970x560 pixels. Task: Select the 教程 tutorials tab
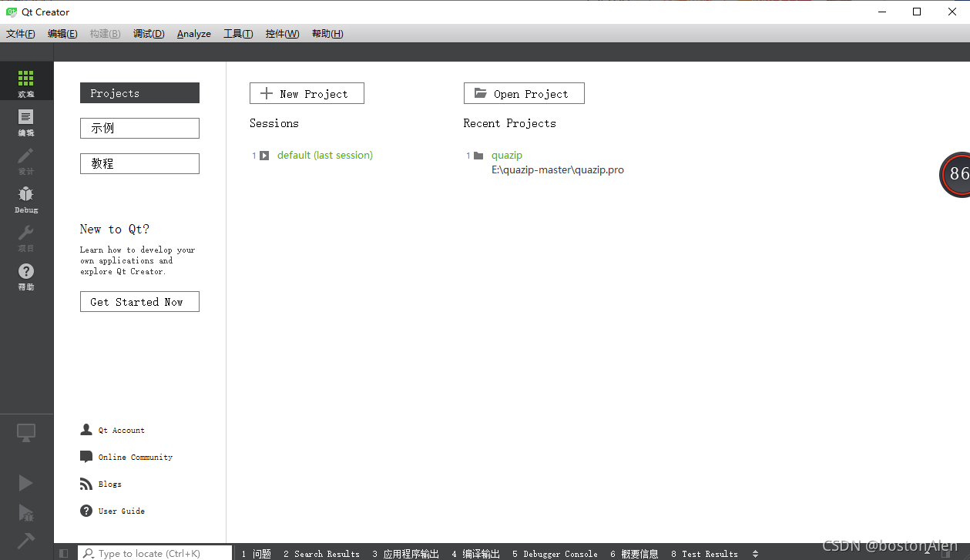(139, 163)
